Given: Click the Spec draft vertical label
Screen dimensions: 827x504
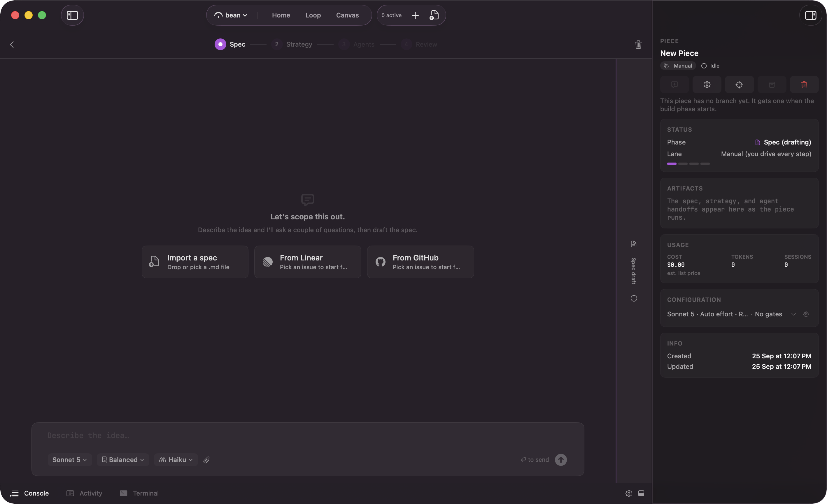Looking at the screenshot, I should 633,271.
